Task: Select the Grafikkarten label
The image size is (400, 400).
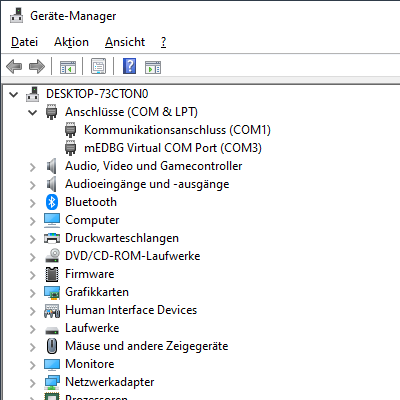Action: (97, 292)
